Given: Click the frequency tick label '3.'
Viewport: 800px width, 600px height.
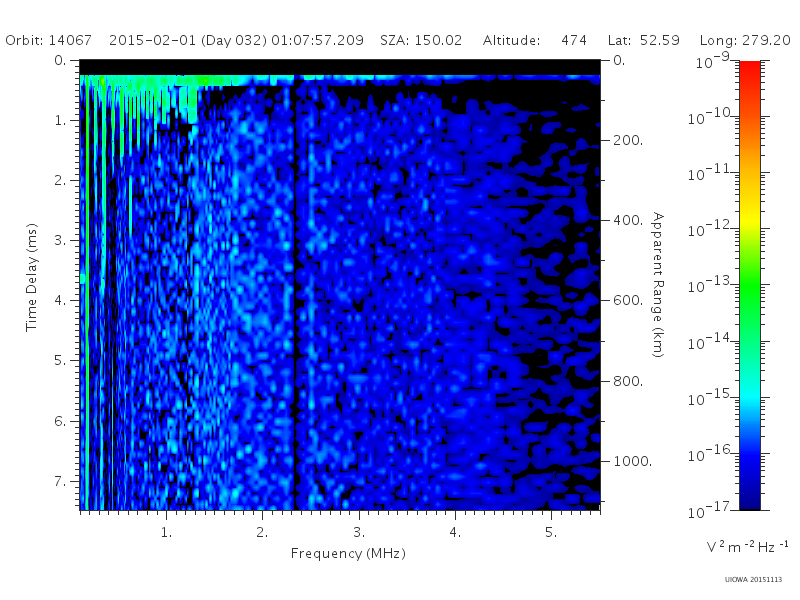Looking at the screenshot, I should click(359, 533).
